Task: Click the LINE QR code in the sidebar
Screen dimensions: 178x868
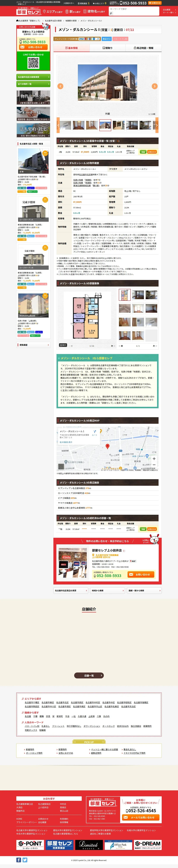Action: [x=33, y=63]
